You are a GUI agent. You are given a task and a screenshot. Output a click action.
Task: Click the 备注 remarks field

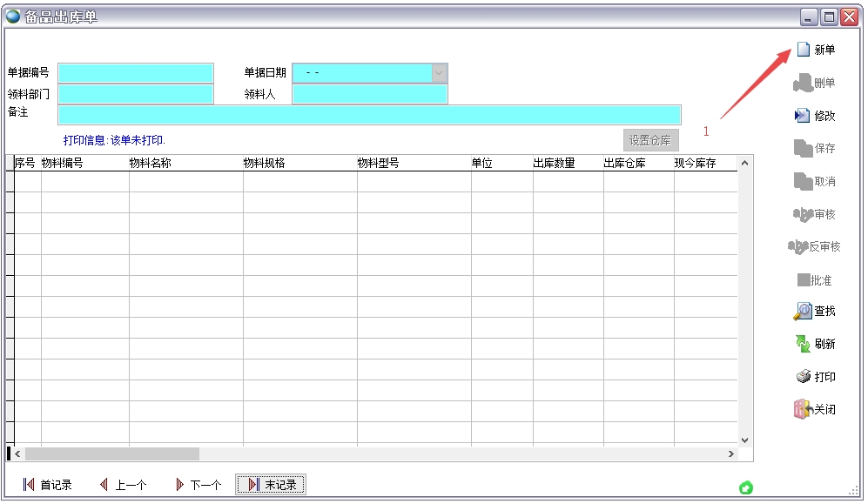point(369,115)
